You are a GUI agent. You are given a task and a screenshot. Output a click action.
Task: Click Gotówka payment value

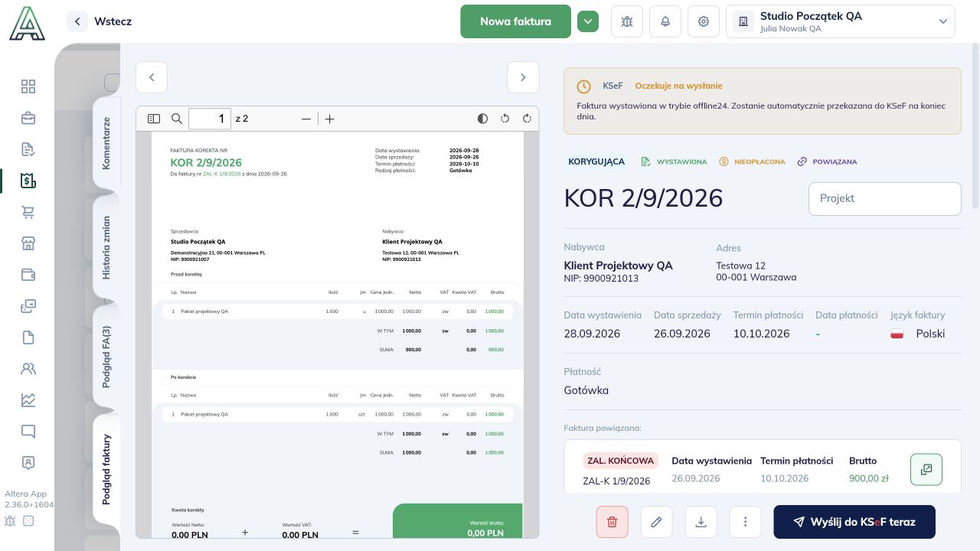586,390
